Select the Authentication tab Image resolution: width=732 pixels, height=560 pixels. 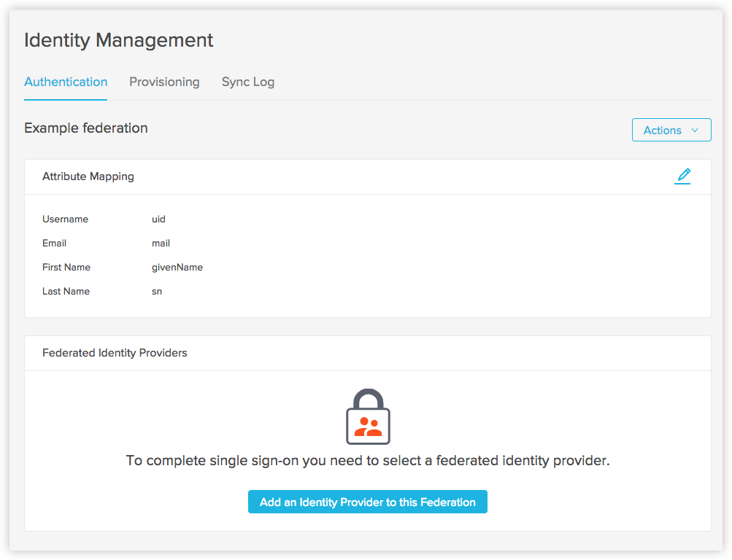66,82
